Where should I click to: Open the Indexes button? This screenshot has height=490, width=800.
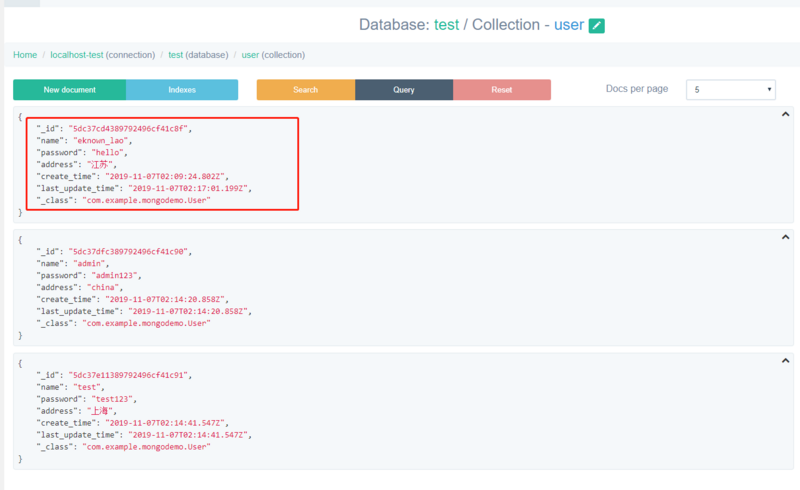[x=182, y=90]
